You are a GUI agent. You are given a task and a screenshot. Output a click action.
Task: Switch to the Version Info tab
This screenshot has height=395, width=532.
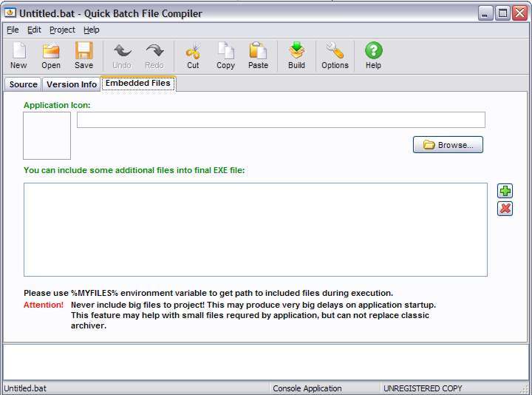tap(71, 84)
